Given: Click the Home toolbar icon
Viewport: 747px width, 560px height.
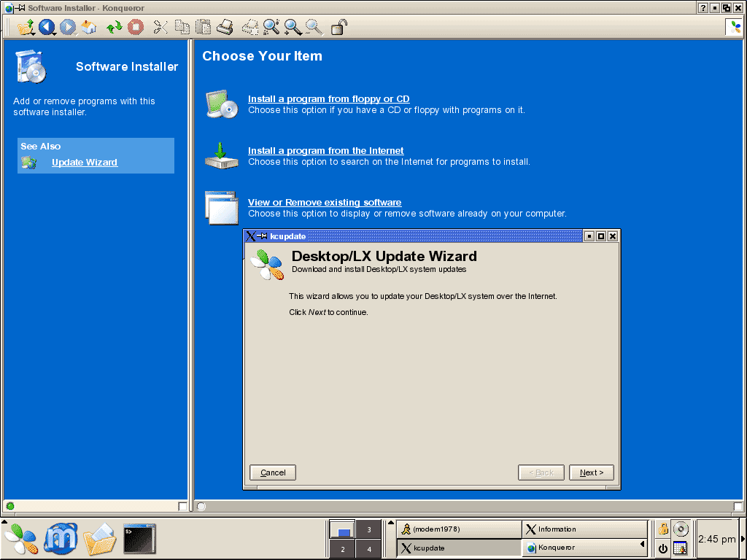Looking at the screenshot, I should (x=89, y=28).
